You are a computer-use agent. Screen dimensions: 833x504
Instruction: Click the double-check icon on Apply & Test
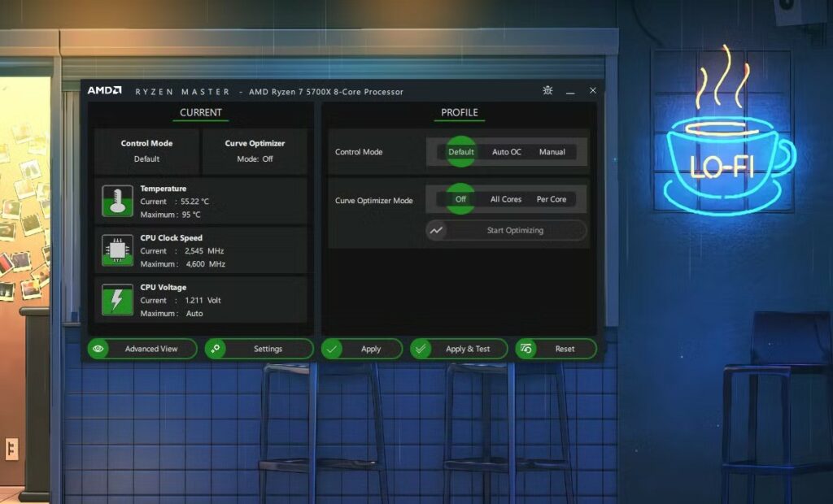point(421,349)
